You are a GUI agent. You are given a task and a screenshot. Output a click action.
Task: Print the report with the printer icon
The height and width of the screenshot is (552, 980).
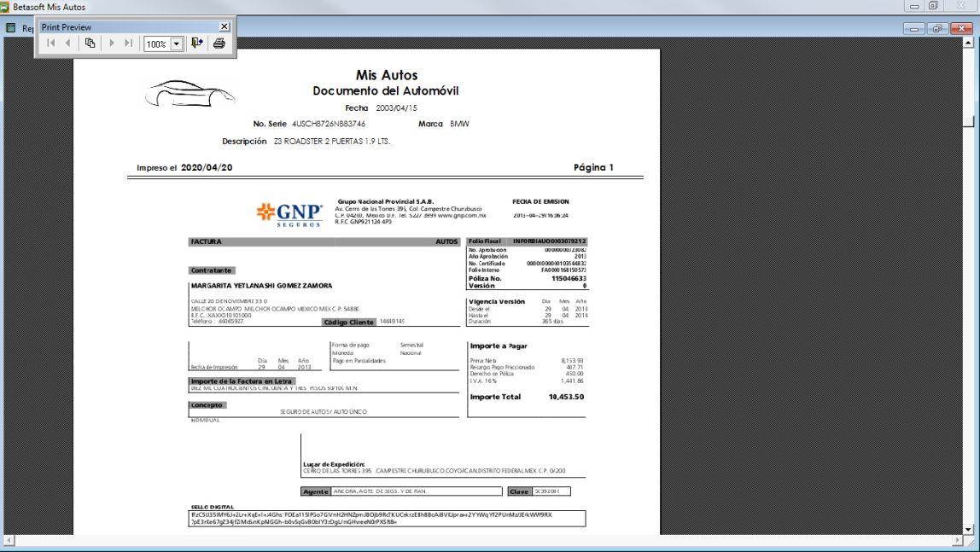(219, 44)
